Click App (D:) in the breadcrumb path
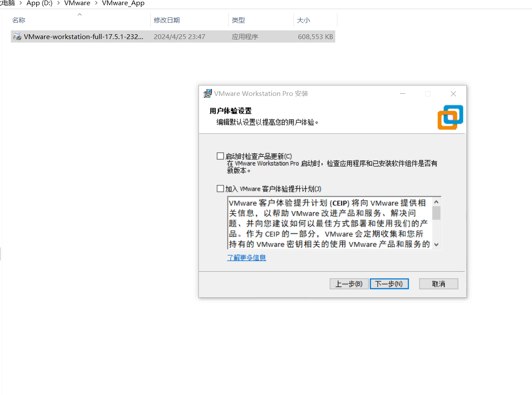The height and width of the screenshot is (395, 532). click(x=40, y=3)
